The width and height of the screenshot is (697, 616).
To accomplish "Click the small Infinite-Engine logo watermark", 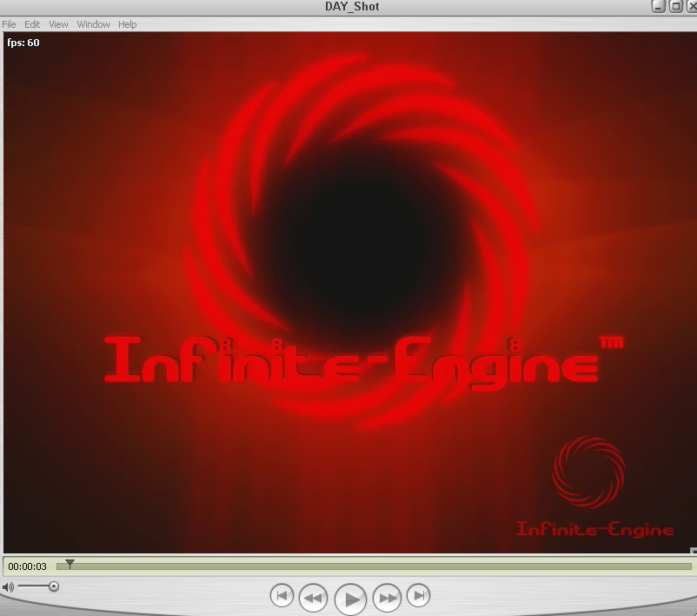I will (x=589, y=474).
